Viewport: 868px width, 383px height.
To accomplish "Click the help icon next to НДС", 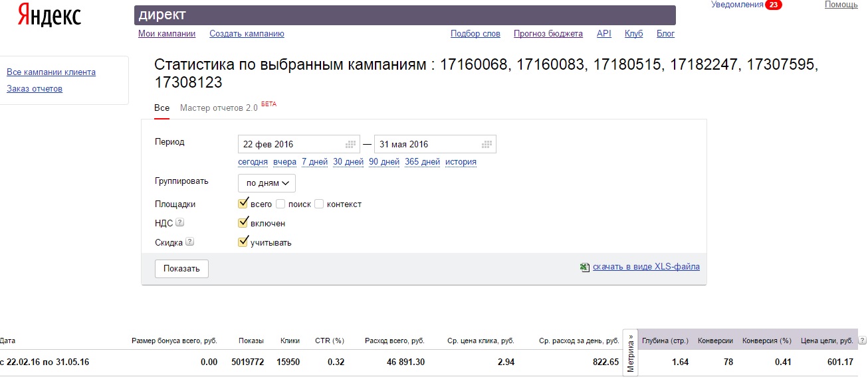I will (x=179, y=223).
